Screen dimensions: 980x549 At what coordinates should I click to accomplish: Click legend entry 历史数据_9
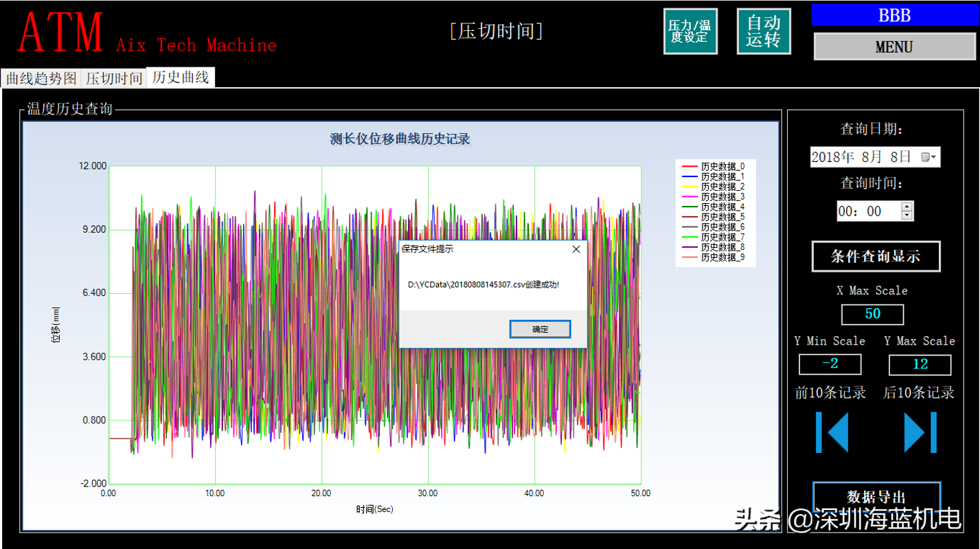click(713, 257)
